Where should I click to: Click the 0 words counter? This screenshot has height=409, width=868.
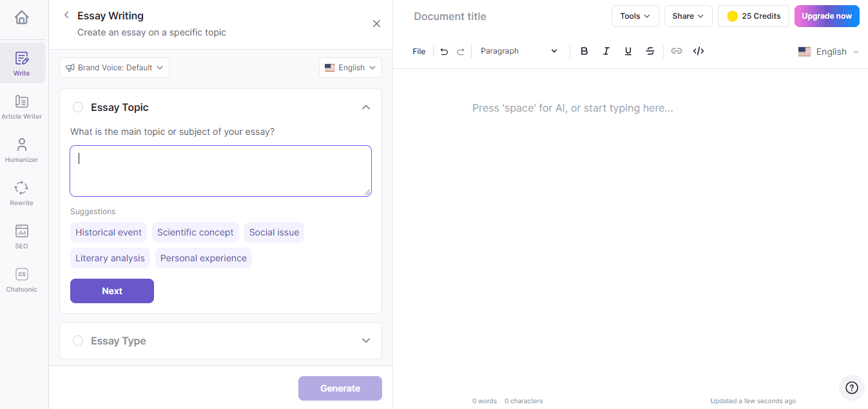click(485, 401)
